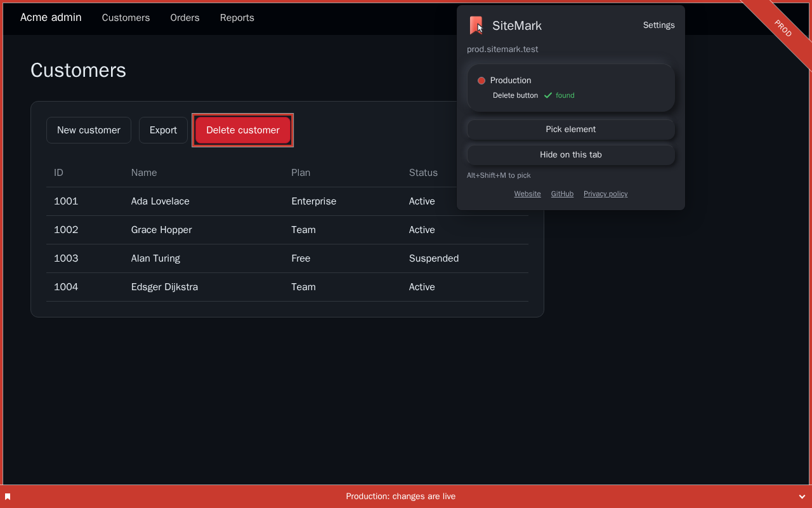Image resolution: width=812 pixels, height=508 pixels.
Task: Open the Privacy policy link
Action: [x=605, y=194]
